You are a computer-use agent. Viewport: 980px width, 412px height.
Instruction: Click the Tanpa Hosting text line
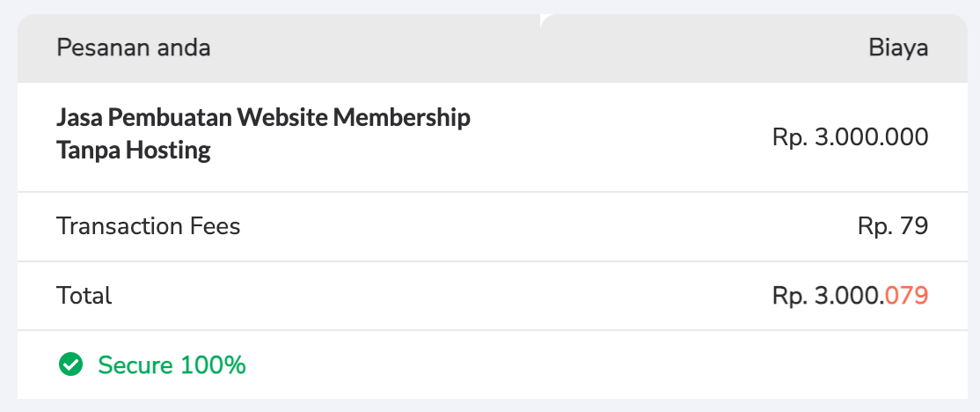pos(134,151)
